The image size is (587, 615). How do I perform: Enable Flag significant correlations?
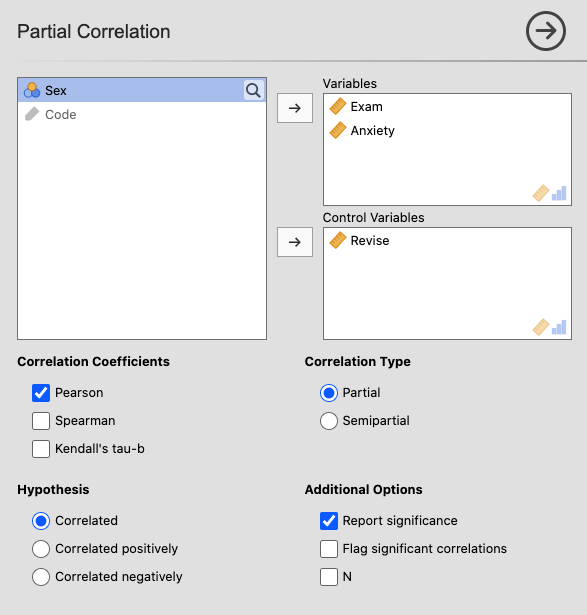click(329, 549)
